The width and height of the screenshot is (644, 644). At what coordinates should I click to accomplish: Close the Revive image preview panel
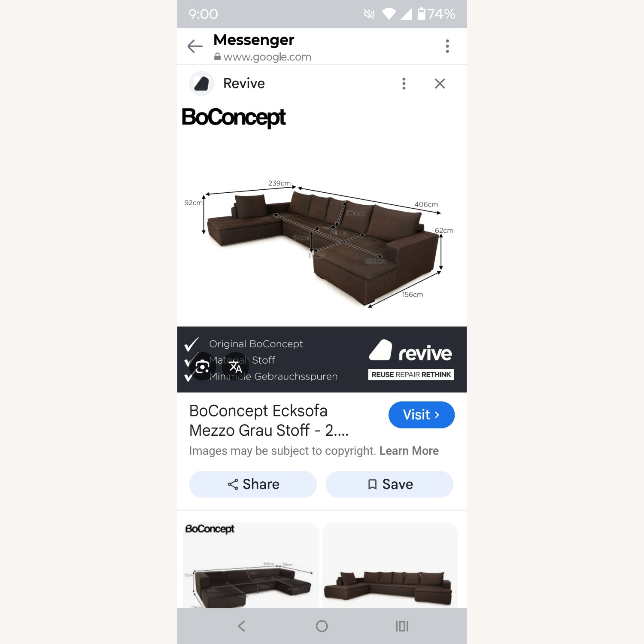coord(440,84)
